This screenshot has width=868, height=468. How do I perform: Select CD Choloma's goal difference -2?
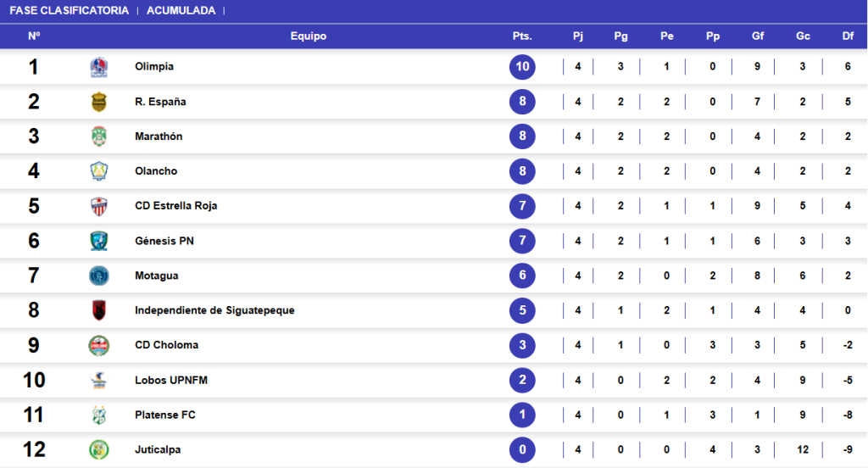click(848, 345)
